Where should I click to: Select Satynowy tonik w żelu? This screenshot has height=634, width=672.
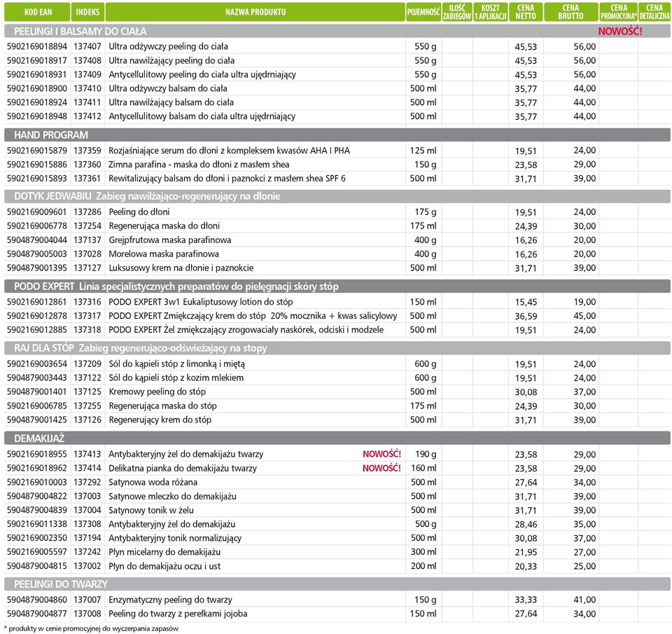(151, 511)
